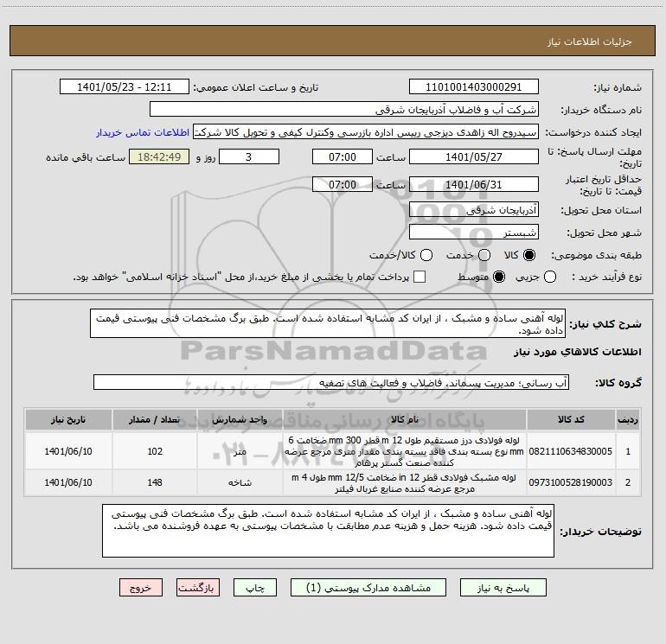Click the announcement date field 1401/05/23 - 12:11

coord(124,87)
